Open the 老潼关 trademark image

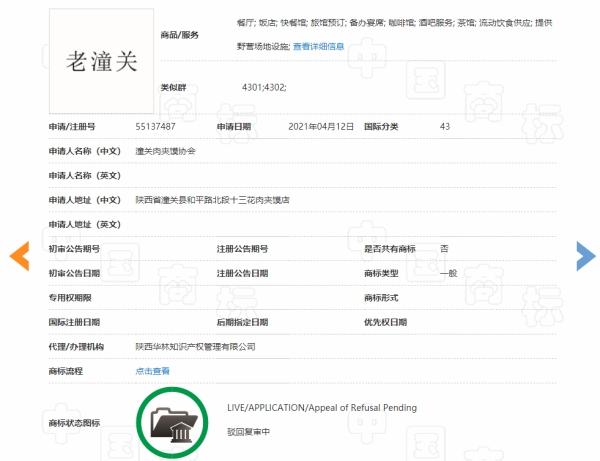(101, 61)
